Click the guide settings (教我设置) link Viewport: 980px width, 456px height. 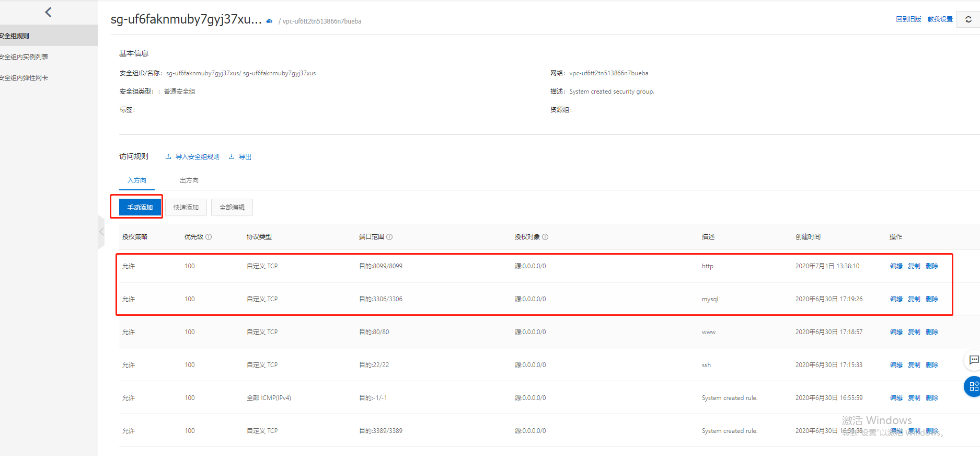click(x=940, y=19)
